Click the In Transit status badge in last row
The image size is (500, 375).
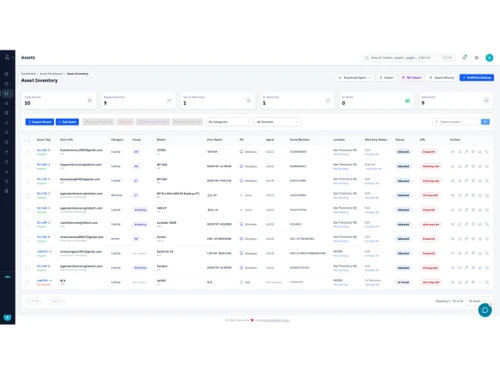coord(403,282)
